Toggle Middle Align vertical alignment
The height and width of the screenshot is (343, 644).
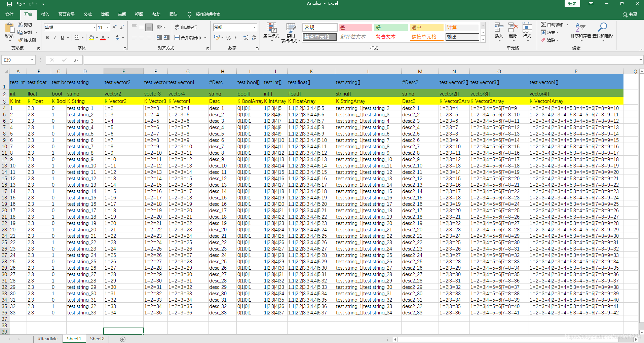[x=142, y=27]
